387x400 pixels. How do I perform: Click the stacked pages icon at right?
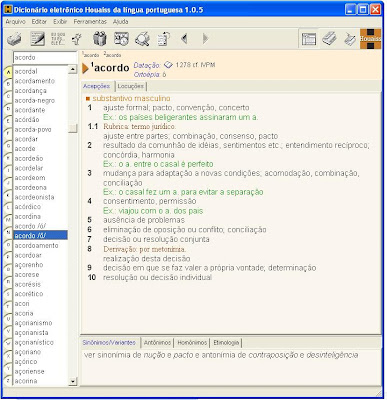pos(329,39)
